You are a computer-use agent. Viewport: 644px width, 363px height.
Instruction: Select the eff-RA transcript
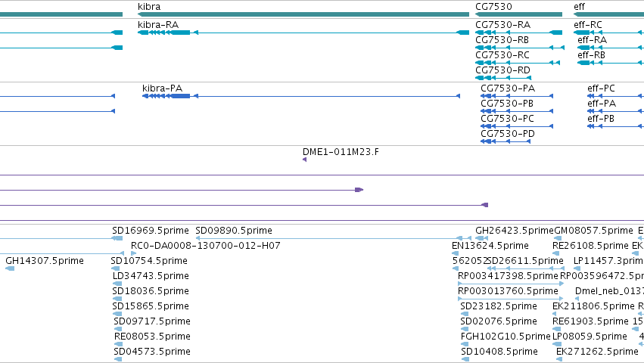pyautogui.click(x=610, y=48)
